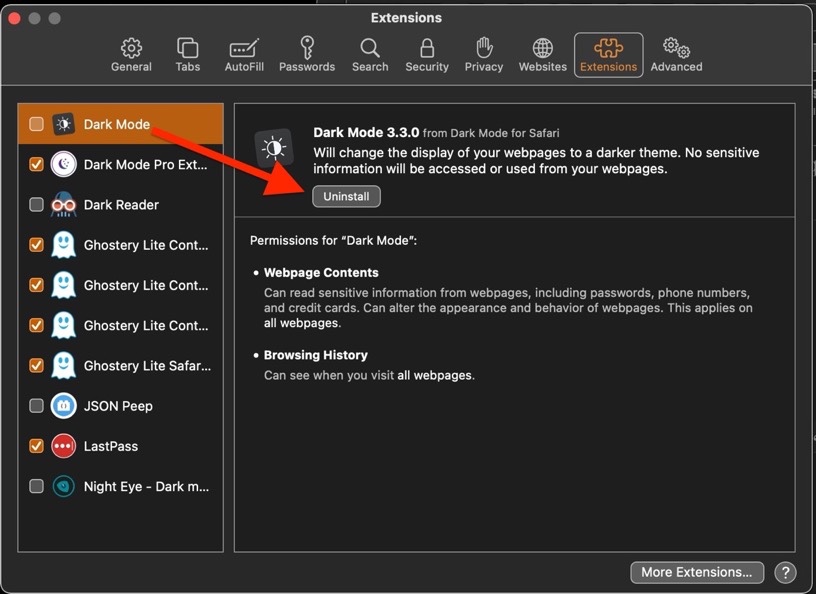The height and width of the screenshot is (594, 816).
Task: Select the Dark Mode Pro Ext... row name
Action: tap(146, 165)
